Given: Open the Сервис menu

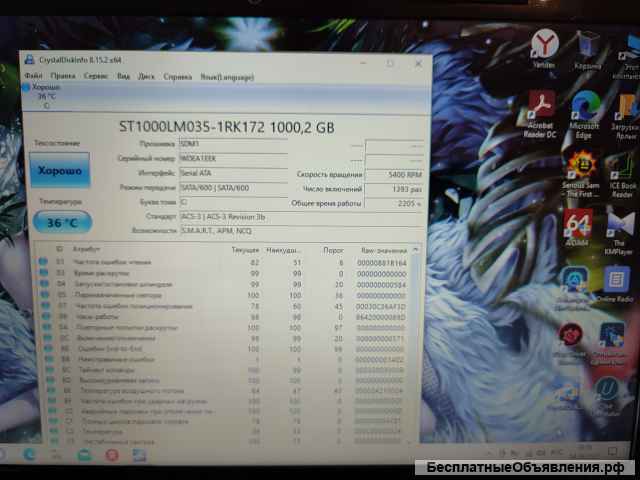Looking at the screenshot, I should 96,76.
